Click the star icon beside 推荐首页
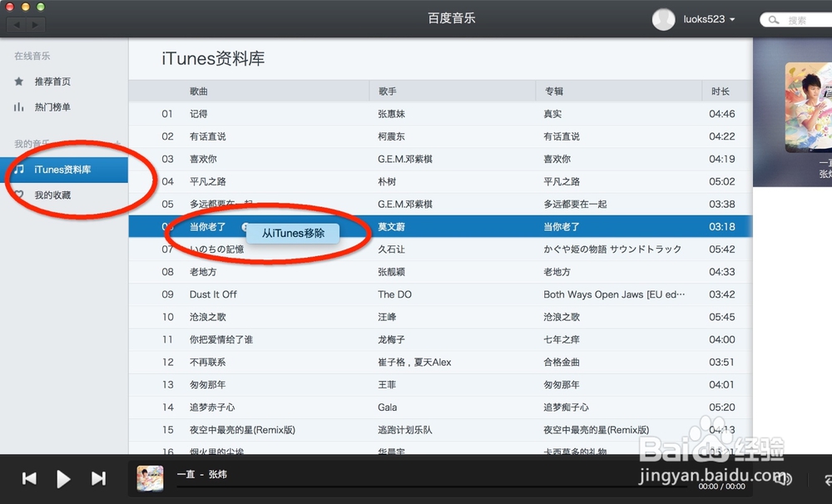832x504 pixels. tap(19, 82)
